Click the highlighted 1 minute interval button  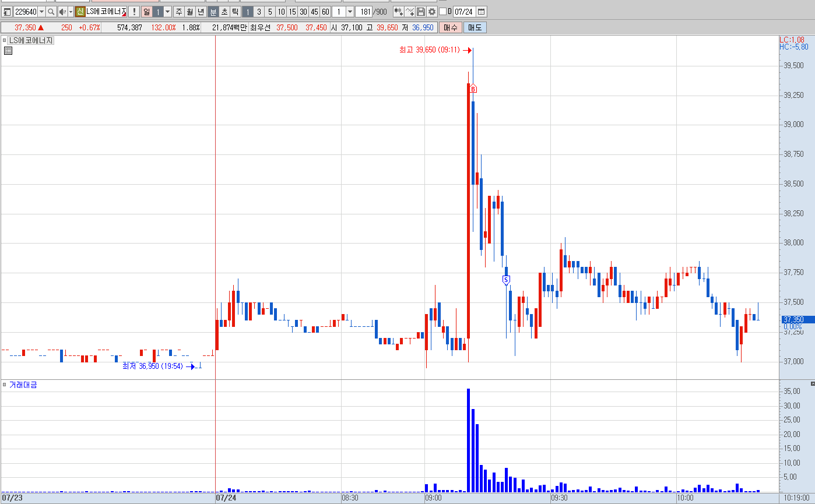point(248,12)
